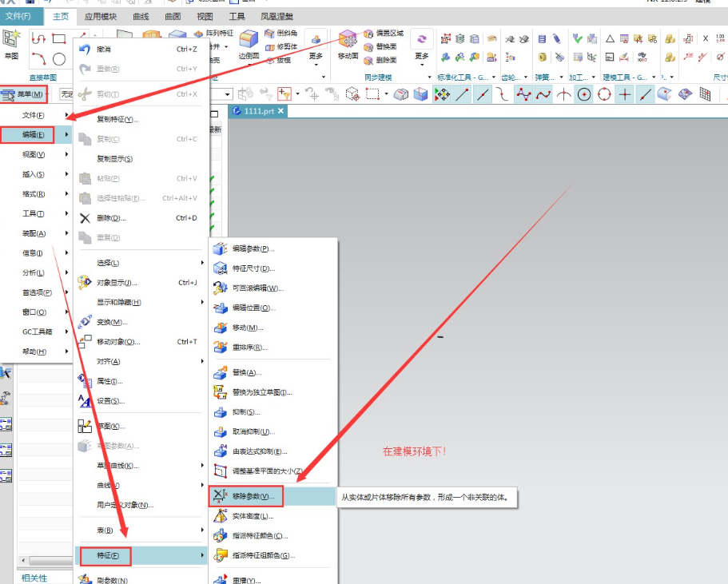The height and width of the screenshot is (584, 728).
Task: Switch to the 曲面 surface ribbon tab
Action: (173, 16)
